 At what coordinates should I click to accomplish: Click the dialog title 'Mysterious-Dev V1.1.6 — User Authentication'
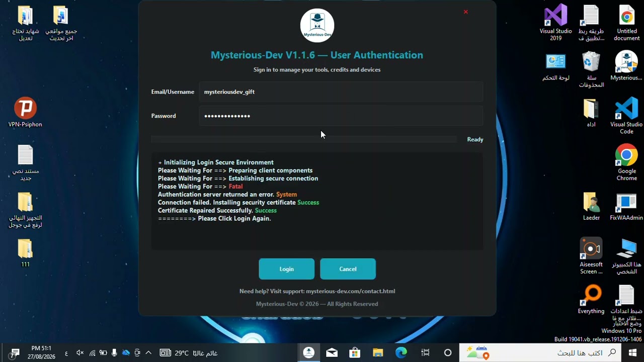click(x=317, y=55)
